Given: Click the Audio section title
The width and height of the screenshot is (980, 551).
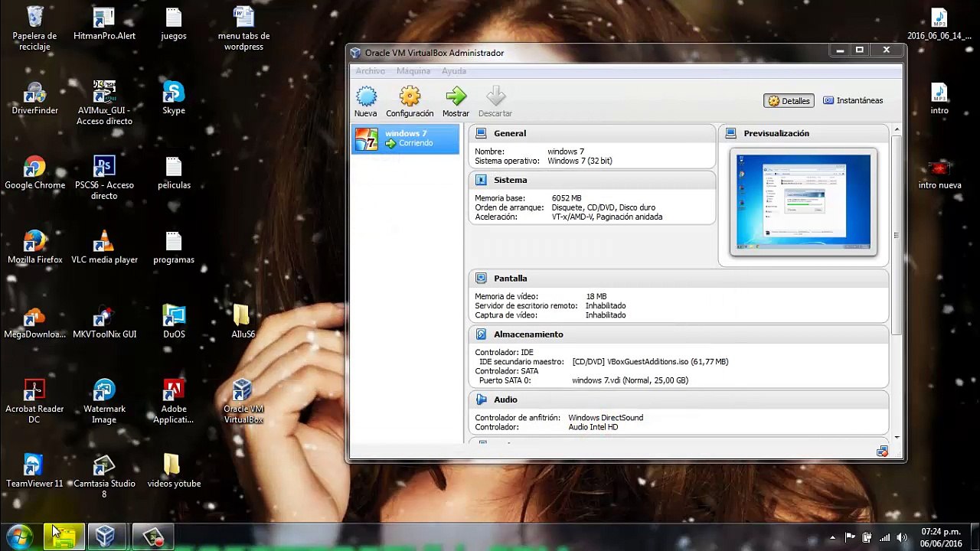Looking at the screenshot, I should tap(505, 399).
